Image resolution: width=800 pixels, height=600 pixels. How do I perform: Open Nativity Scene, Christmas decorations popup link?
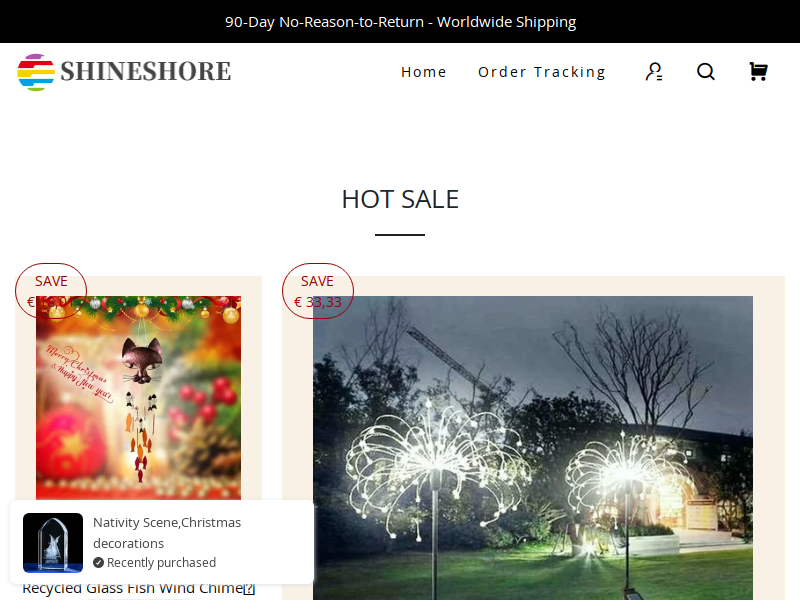(x=167, y=533)
